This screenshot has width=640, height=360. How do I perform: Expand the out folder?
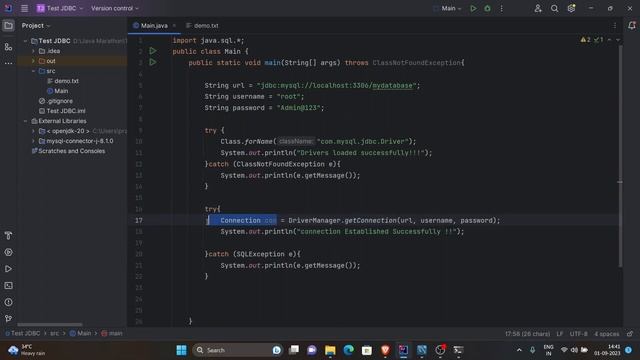[x=33, y=61]
